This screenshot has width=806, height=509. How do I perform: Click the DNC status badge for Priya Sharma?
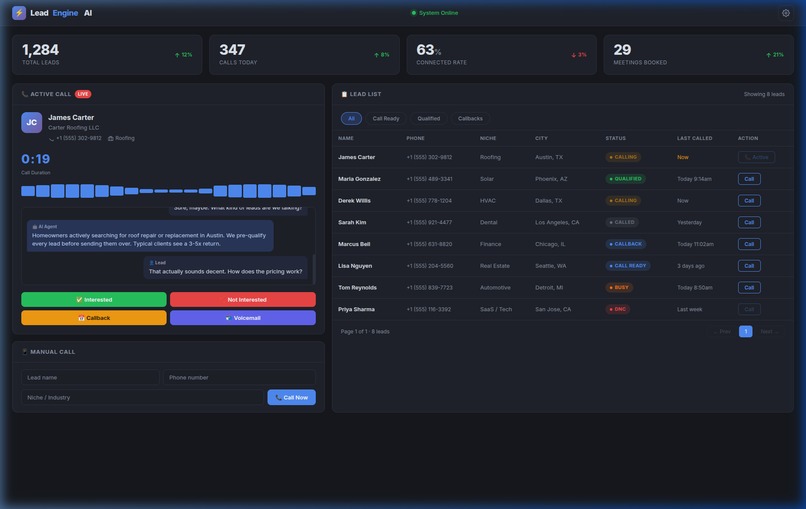[x=617, y=309]
